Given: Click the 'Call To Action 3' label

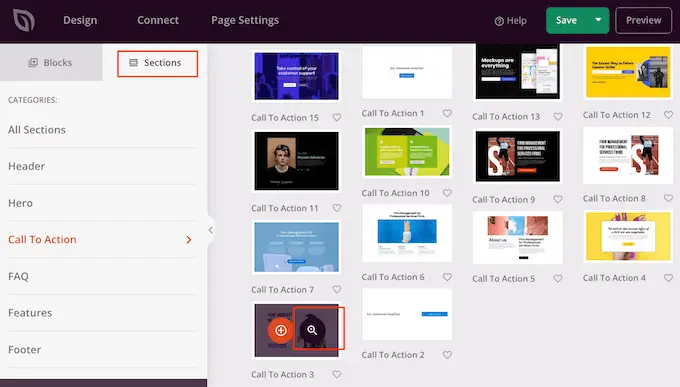Looking at the screenshot, I should pos(282,374).
